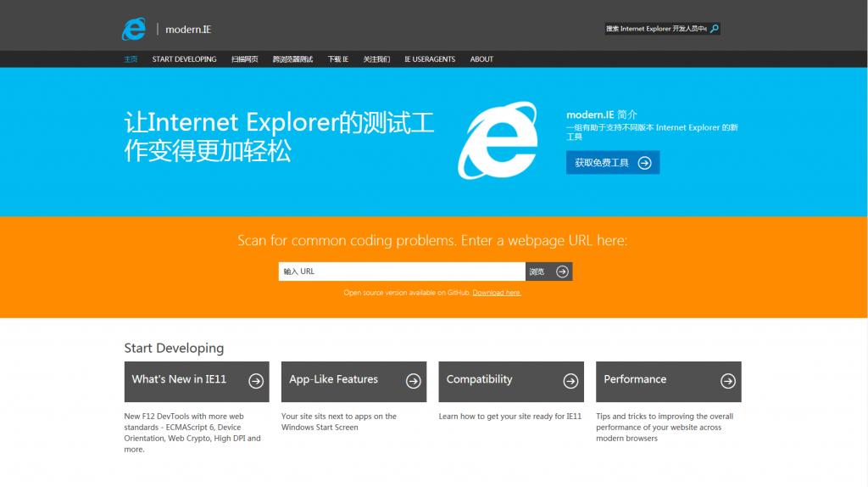The width and height of the screenshot is (868, 487).
Task: Open 跨浏览器测试 navigation item
Action: pos(292,59)
